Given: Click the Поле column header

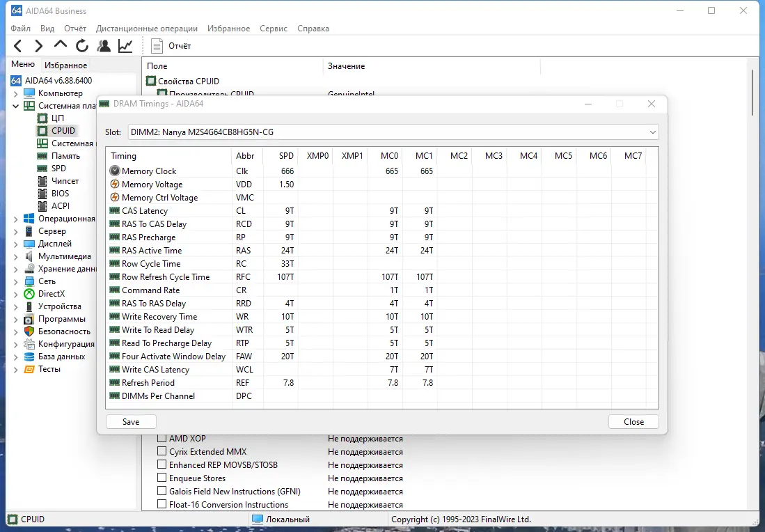Looking at the screenshot, I should [232, 66].
